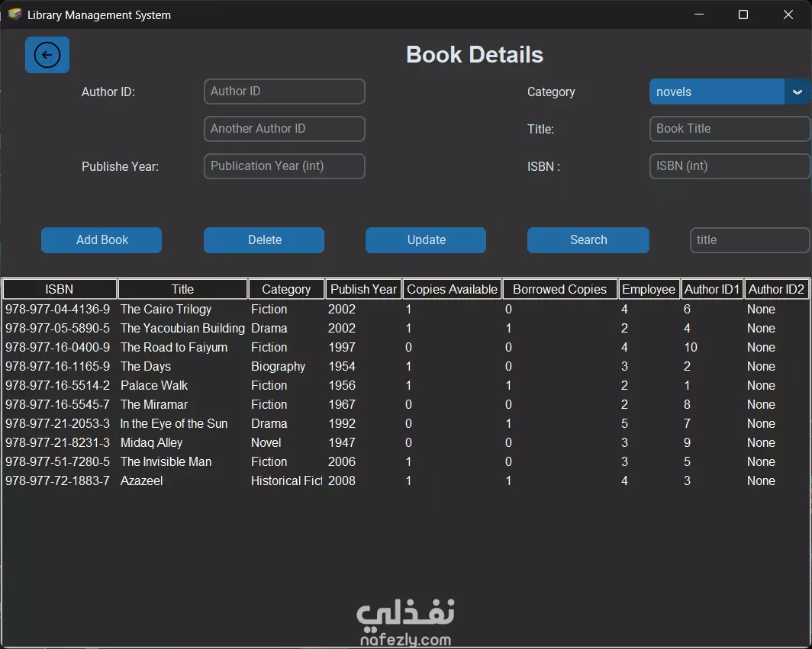Select Palace Walk title cell

[154, 386]
